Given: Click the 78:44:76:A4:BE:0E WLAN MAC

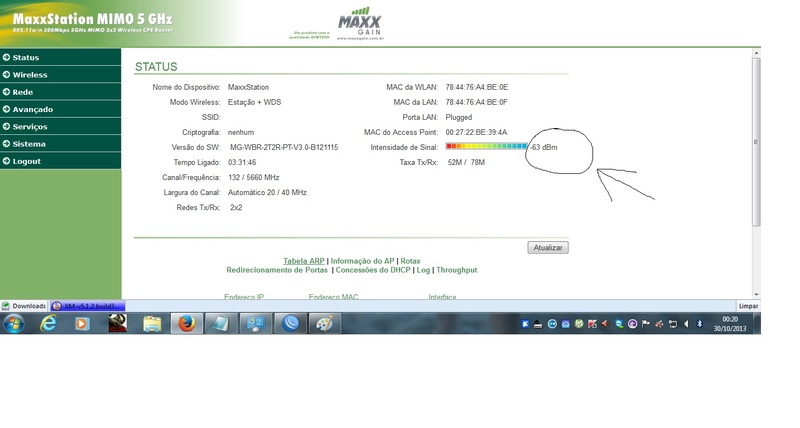Looking at the screenshot, I should click(x=477, y=87).
